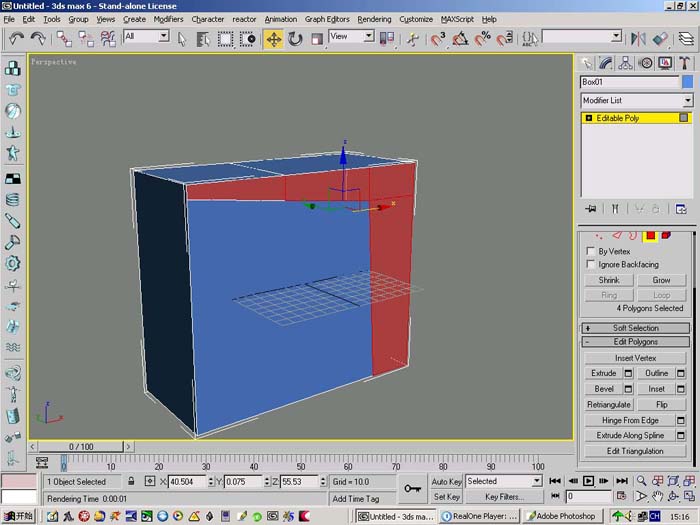Open the Select by Name tool

203,39
